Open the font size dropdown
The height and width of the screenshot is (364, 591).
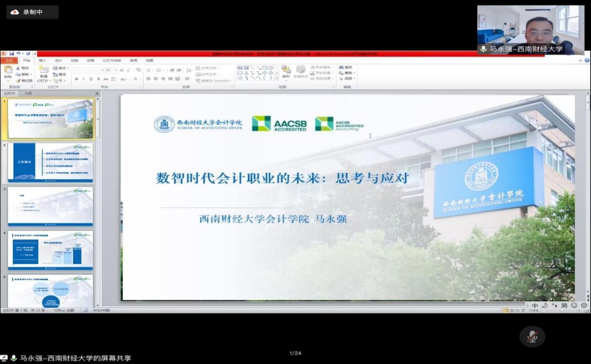(x=115, y=70)
